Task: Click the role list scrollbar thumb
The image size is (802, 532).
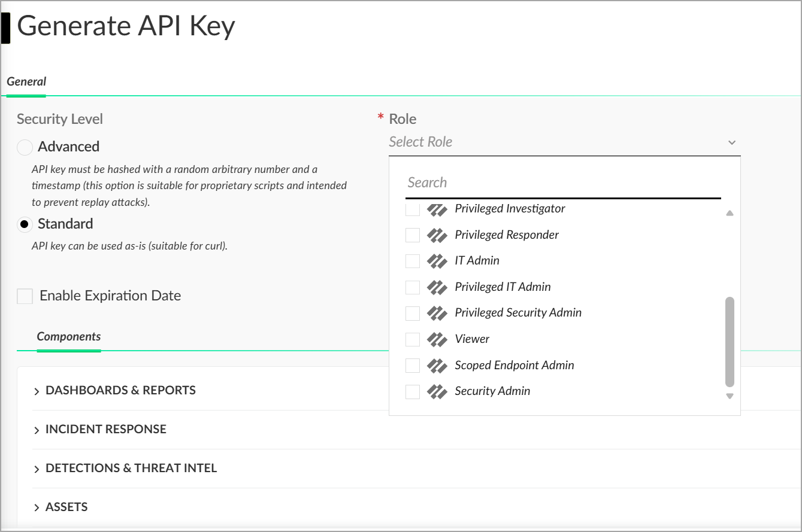Action: click(x=730, y=341)
